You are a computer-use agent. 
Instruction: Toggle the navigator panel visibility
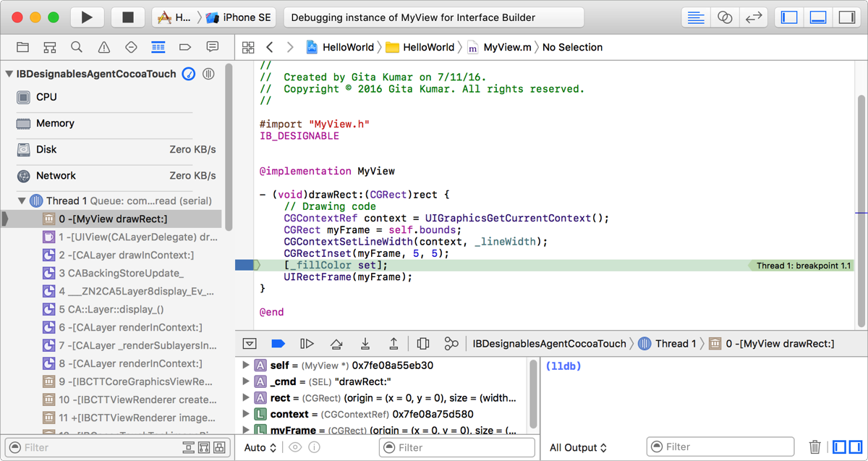pos(789,17)
